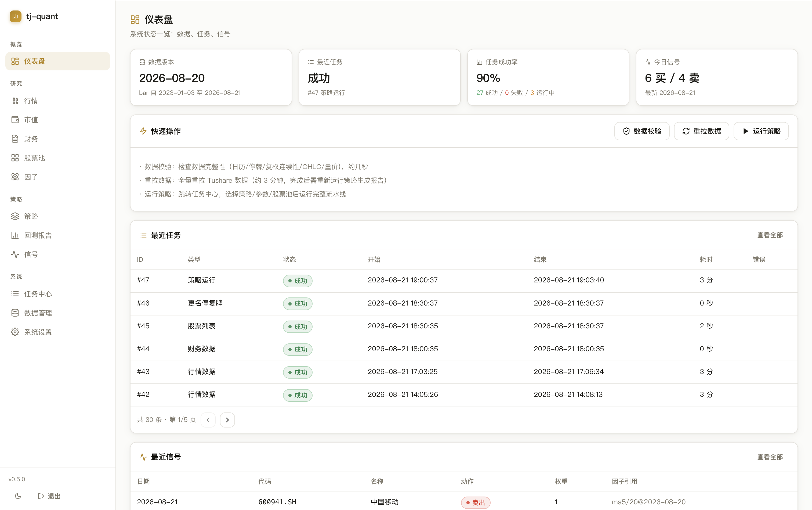812x510 pixels.
Task: Open the 股票池 sidebar item
Action: click(x=58, y=158)
